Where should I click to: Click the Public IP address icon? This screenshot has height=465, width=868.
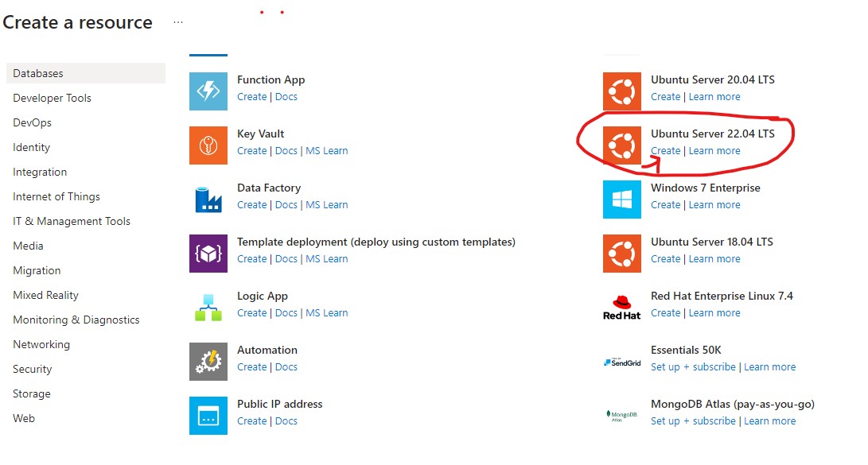pos(208,416)
